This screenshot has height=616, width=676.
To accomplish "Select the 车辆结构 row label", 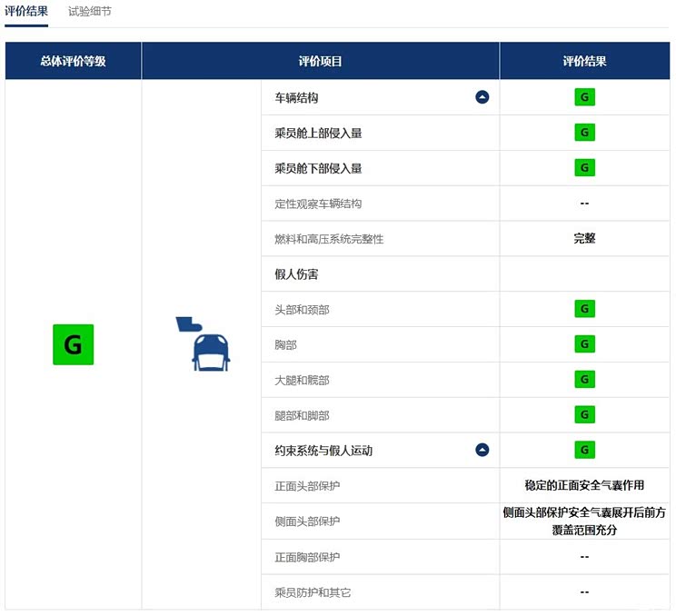I will (296, 98).
